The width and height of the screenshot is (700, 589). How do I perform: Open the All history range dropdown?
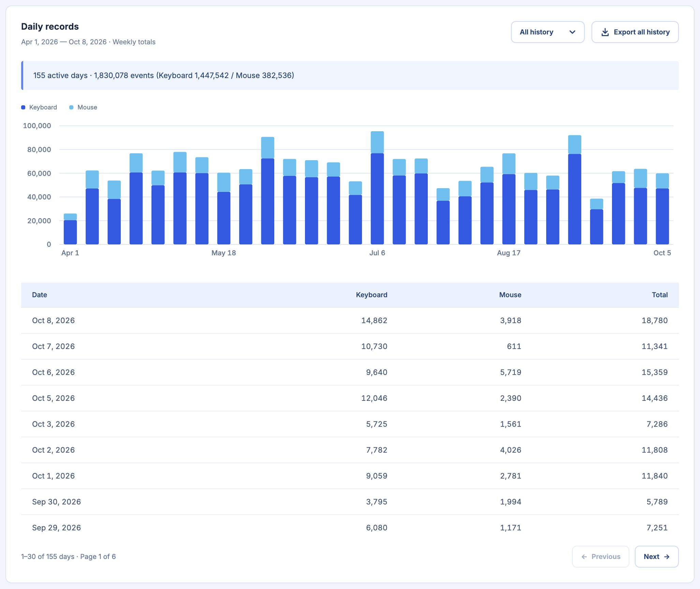click(548, 32)
